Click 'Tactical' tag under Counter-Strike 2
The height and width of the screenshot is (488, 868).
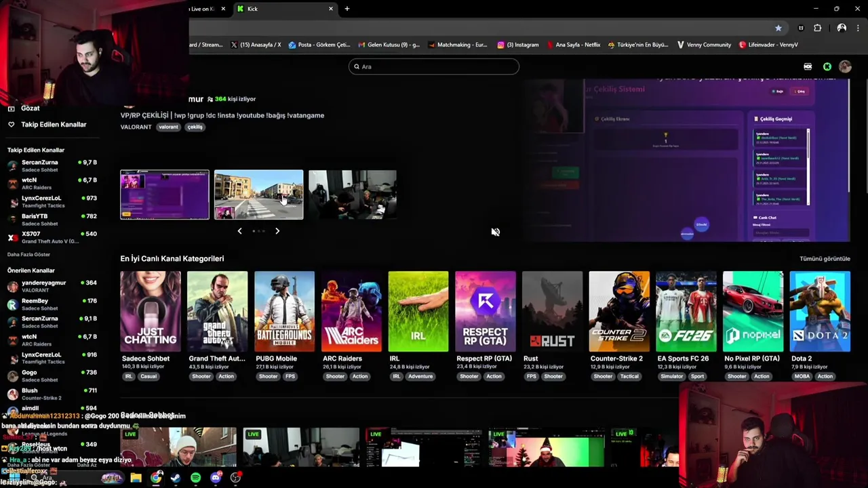[x=629, y=376]
